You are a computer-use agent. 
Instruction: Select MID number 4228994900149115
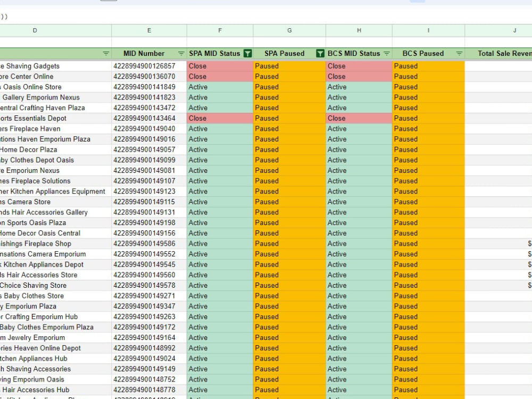(x=149, y=202)
